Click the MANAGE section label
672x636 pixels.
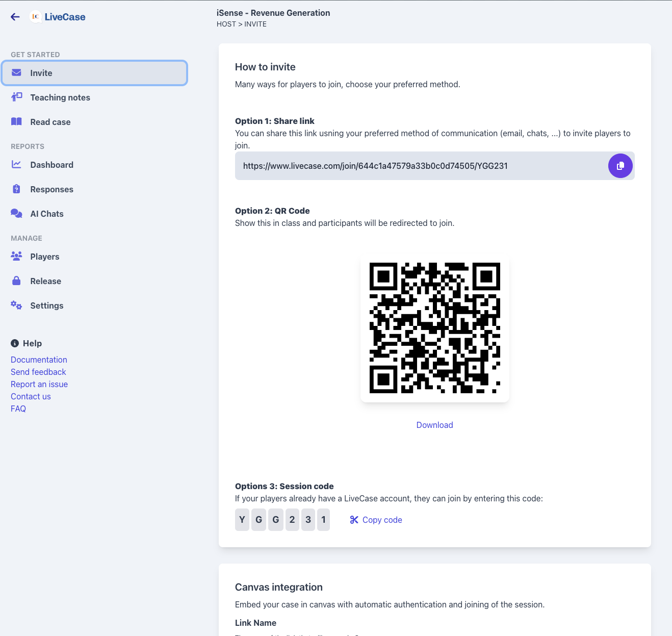coord(27,238)
